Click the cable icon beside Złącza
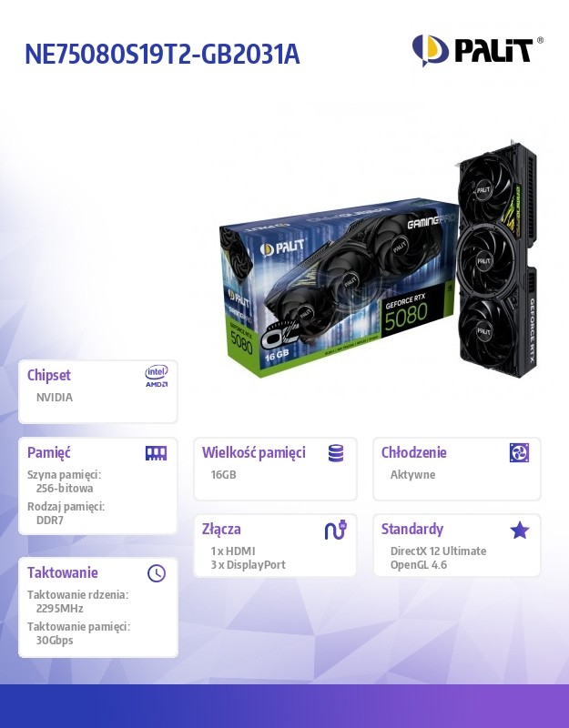This screenshot has width=569, height=728. click(x=336, y=530)
